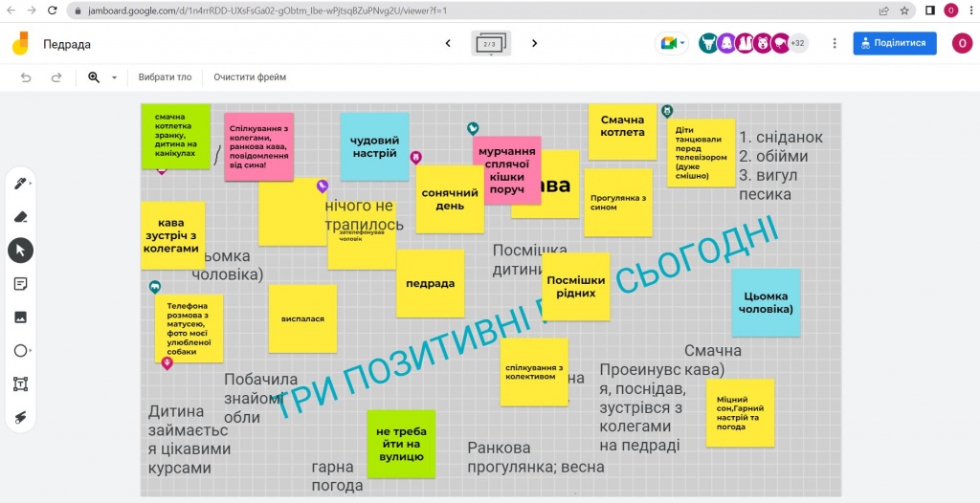This screenshot has width=980, height=503.
Task: Select the green note не треба йти на вулицю
Action: 401,445
